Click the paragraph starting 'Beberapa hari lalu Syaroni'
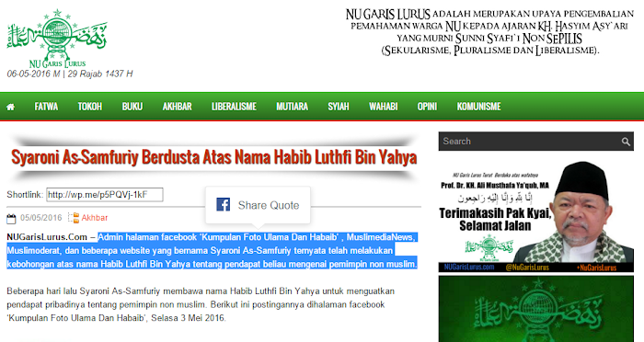644x342 pixels. pyautogui.click(x=201, y=304)
